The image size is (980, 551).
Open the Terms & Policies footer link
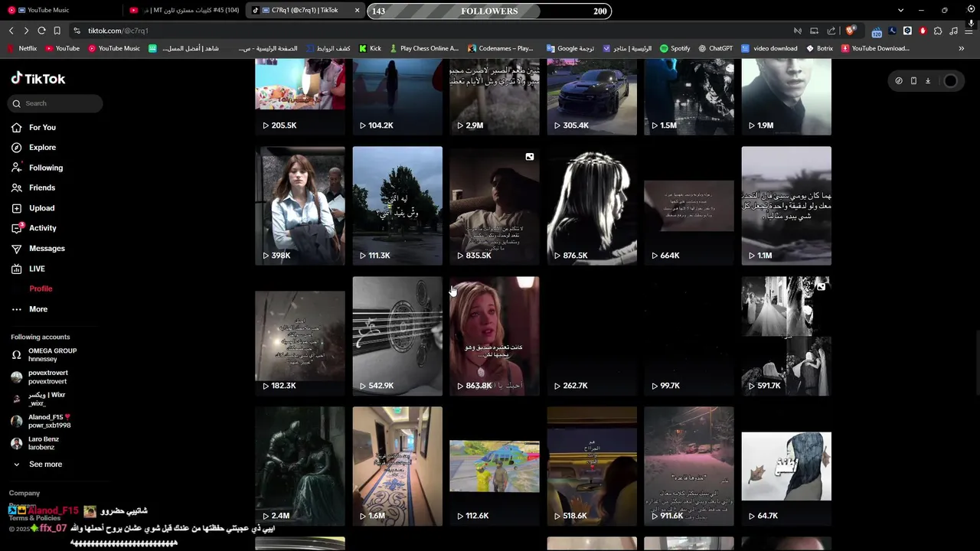coord(34,518)
